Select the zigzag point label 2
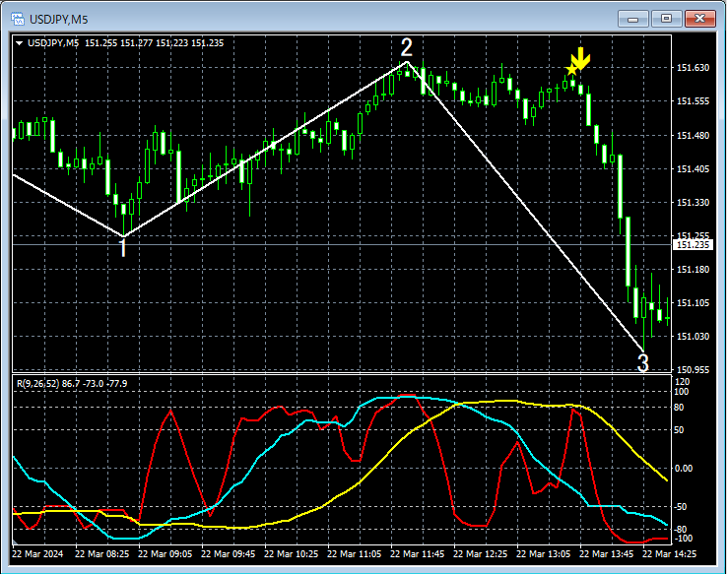Image resolution: width=728 pixels, height=574 pixels. 406,47
